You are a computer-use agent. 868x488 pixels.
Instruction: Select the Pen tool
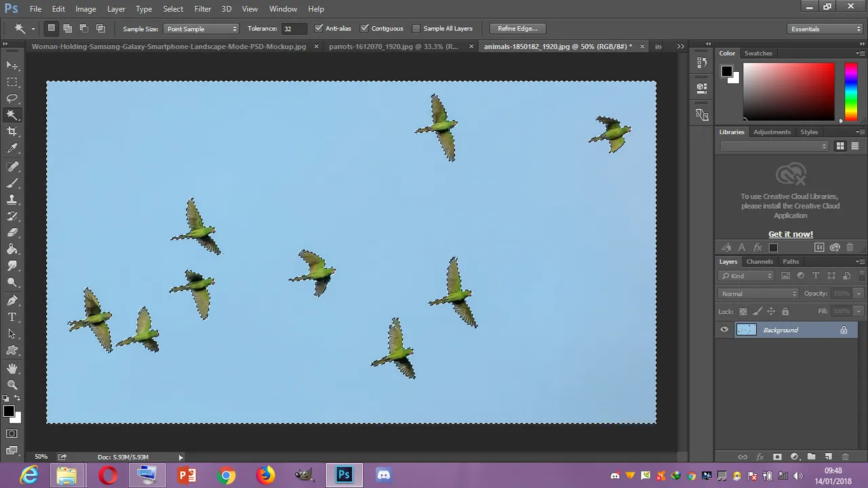click(12, 300)
